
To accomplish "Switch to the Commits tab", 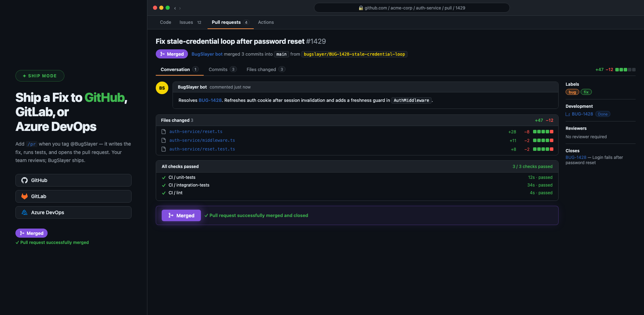I will point(218,69).
